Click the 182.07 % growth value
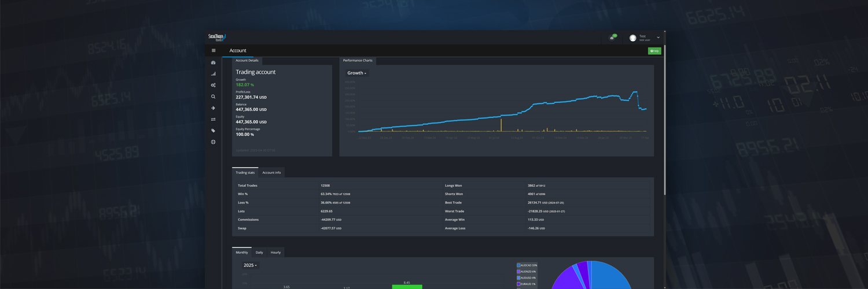Image resolution: width=868 pixels, height=289 pixels. pos(245,85)
